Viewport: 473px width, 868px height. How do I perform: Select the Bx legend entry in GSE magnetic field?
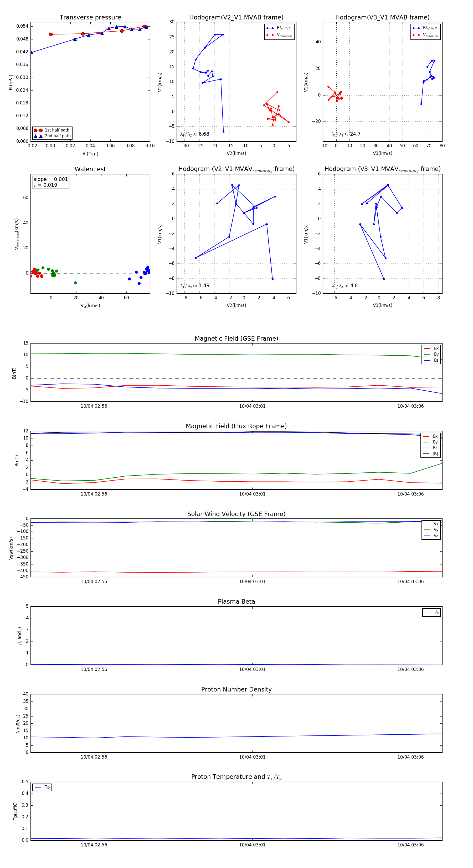pos(431,349)
